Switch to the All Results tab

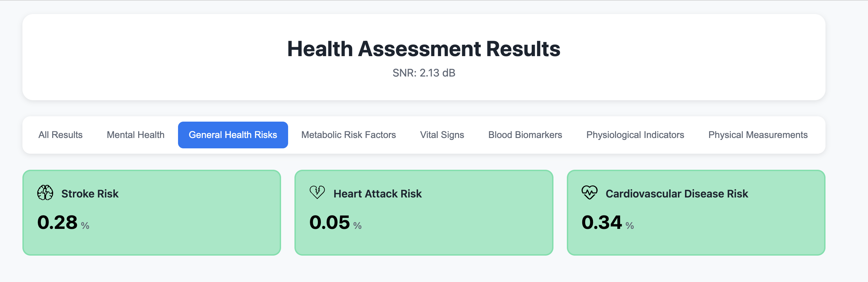[60, 135]
